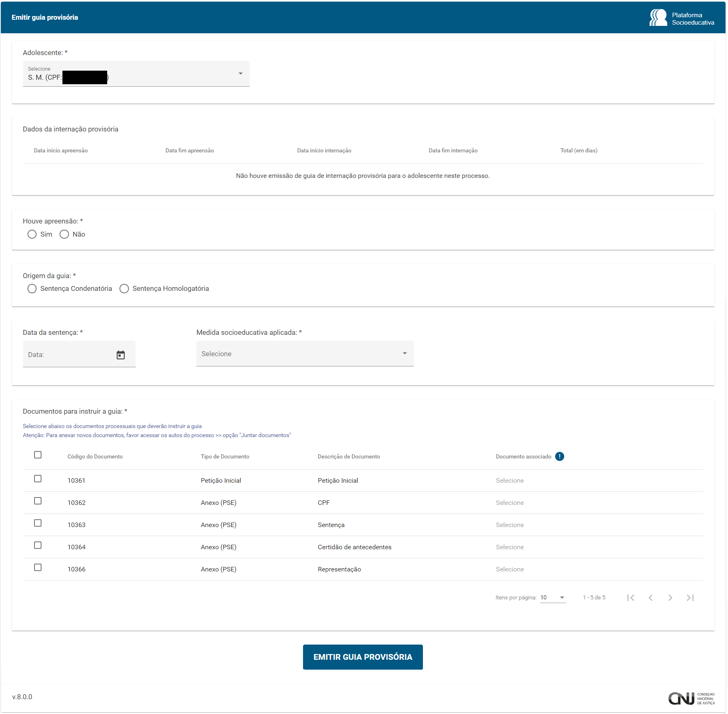Image resolution: width=728 pixels, height=714 pixels.
Task: Check the select-all documents checkbox
Action: tap(38, 455)
